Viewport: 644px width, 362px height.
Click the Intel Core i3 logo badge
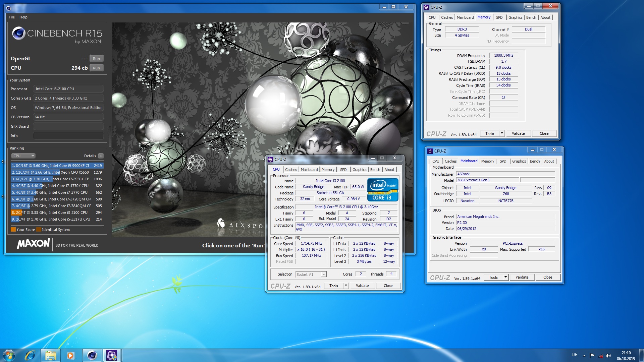point(383,190)
